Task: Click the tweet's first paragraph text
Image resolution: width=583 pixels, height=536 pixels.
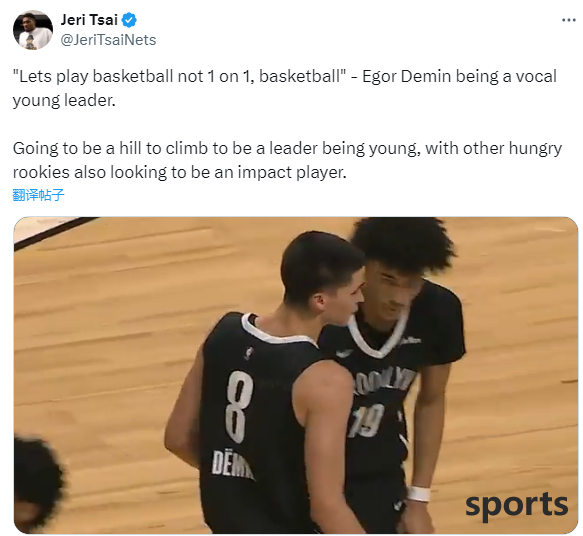Action: point(284,88)
